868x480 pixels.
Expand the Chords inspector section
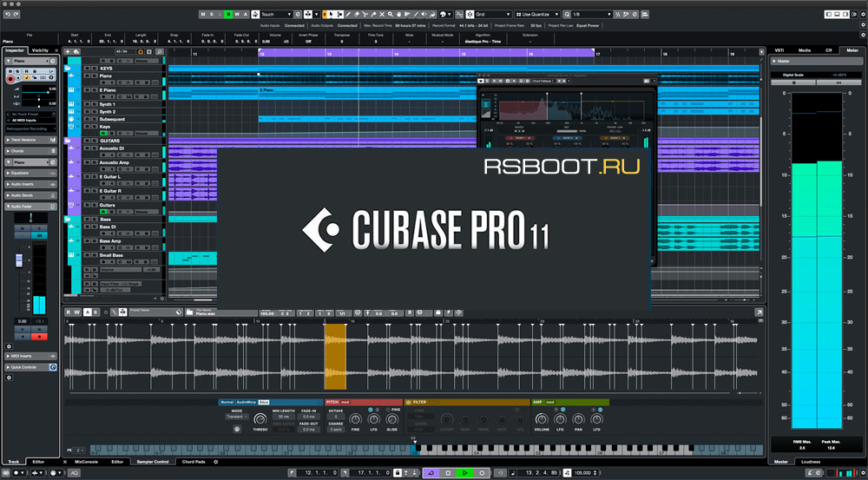(31, 150)
